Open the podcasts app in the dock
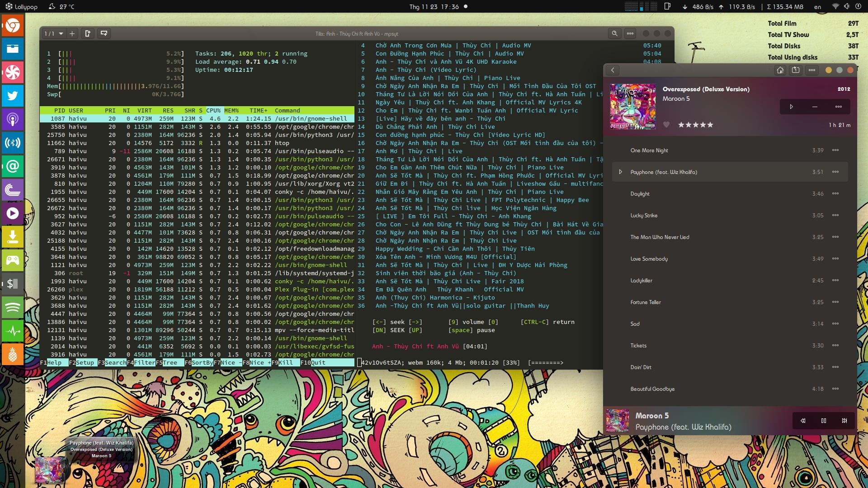This screenshot has height=488, width=868. coord(13,119)
